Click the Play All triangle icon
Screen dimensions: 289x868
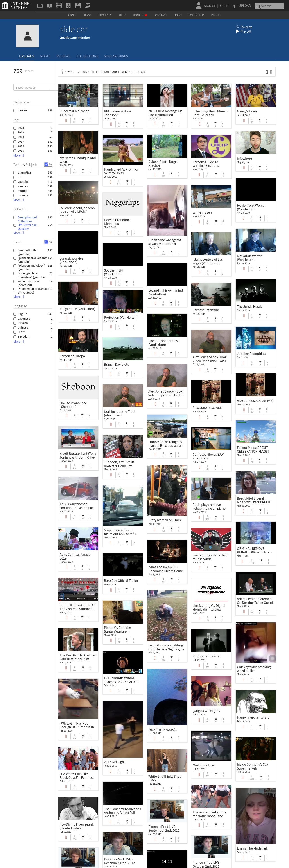click(x=237, y=31)
